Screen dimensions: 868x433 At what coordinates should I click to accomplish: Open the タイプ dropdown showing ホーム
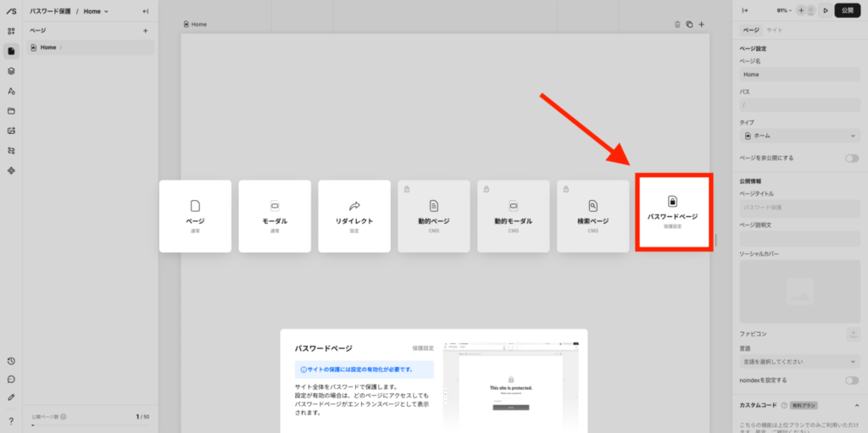point(800,136)
